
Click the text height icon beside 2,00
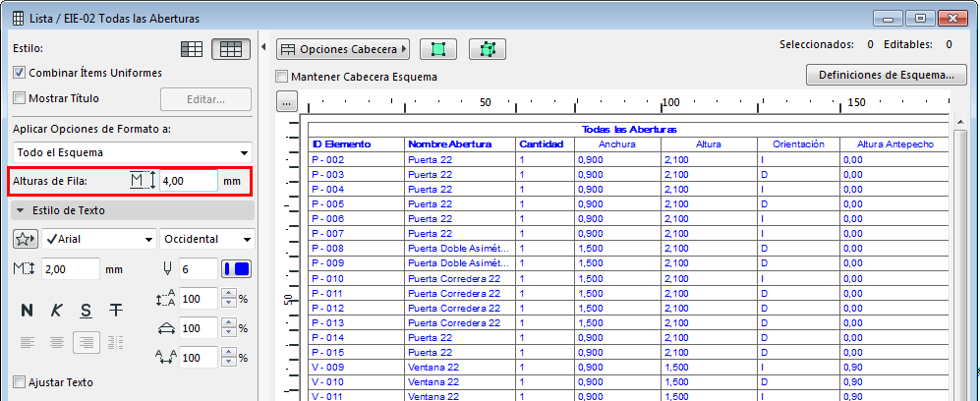25,270
